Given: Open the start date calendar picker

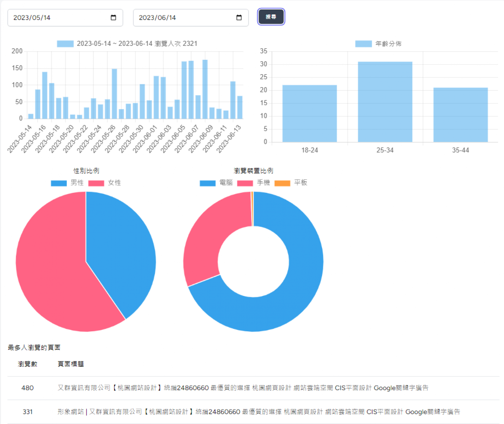Looking at the screenshot, I should [x=113, y=17].
